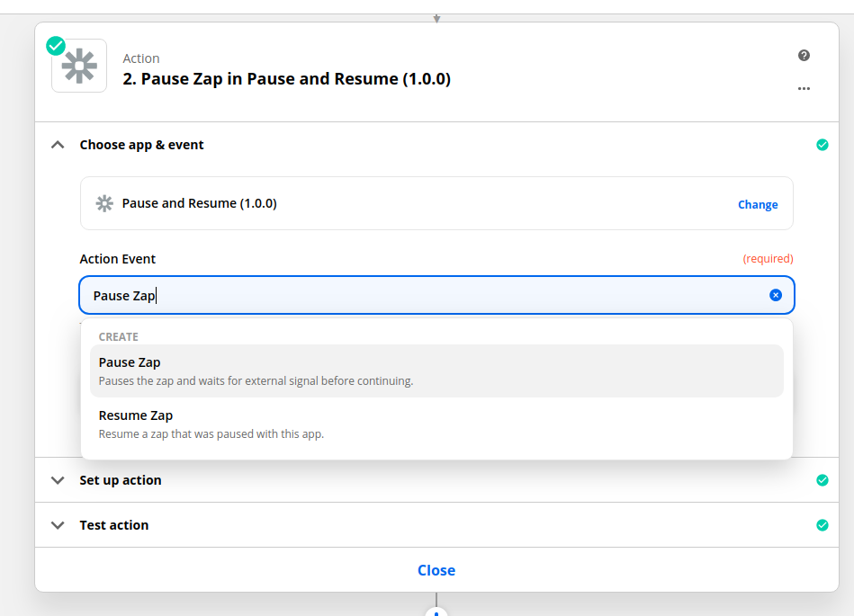Click the green check beside Choose app & event

tap(822, 145)
